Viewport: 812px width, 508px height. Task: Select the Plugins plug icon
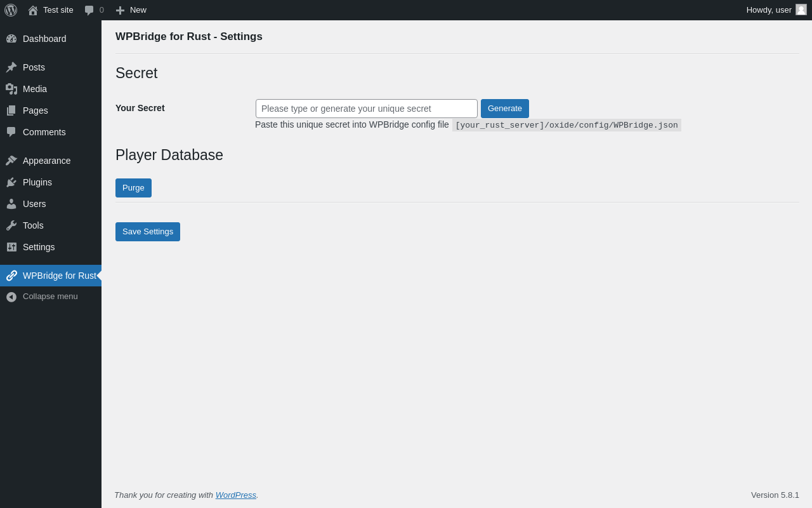pyautogui.click(x=11, y=182)
